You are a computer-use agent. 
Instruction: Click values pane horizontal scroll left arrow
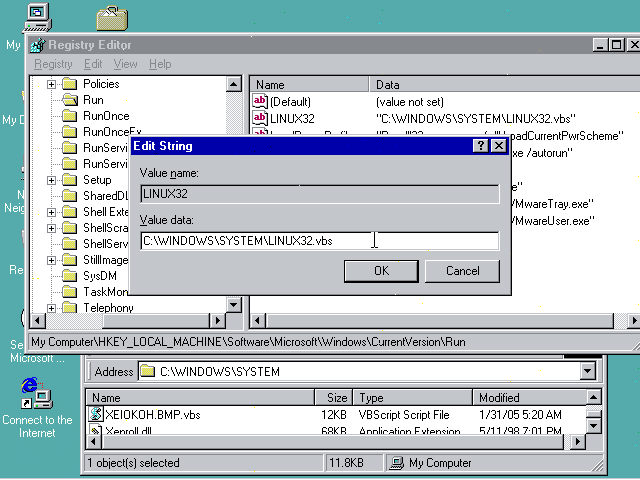pyautogui.click(x=258, y=321)
